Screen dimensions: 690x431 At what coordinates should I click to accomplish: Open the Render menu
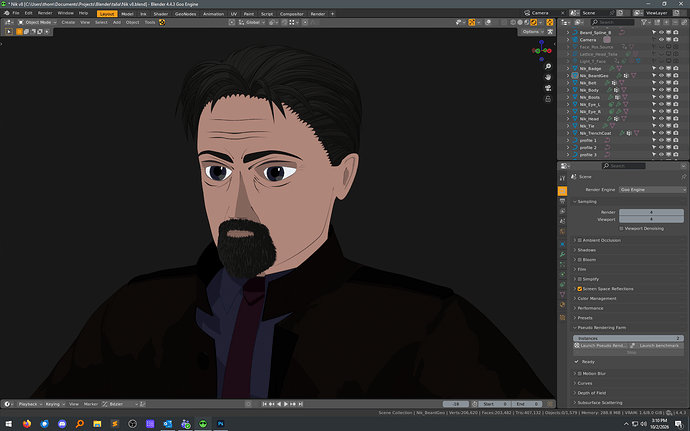pos(45,13)
